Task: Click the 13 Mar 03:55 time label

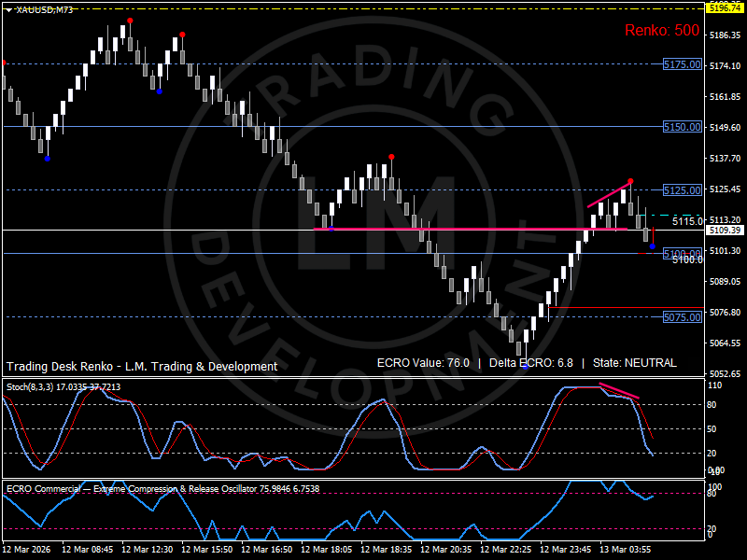Action: coord(626,549)
